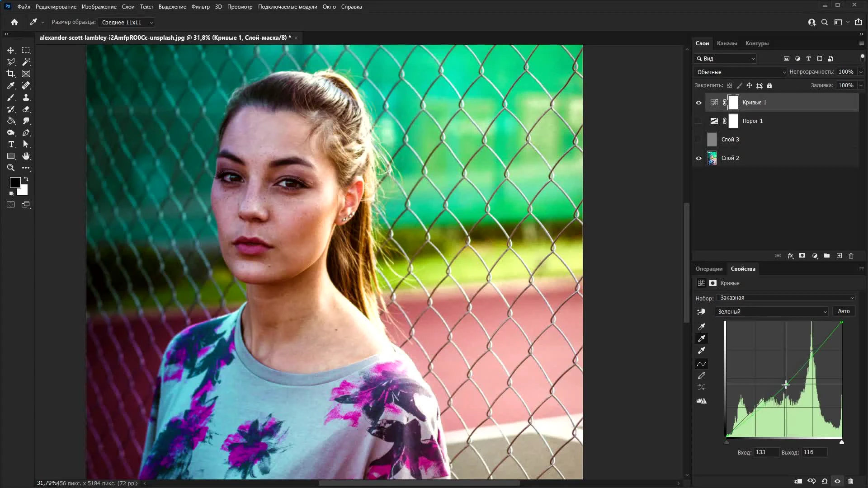Select the Crop tool
The width and height of the screenshot is (868, 488).
click(11, 74)
